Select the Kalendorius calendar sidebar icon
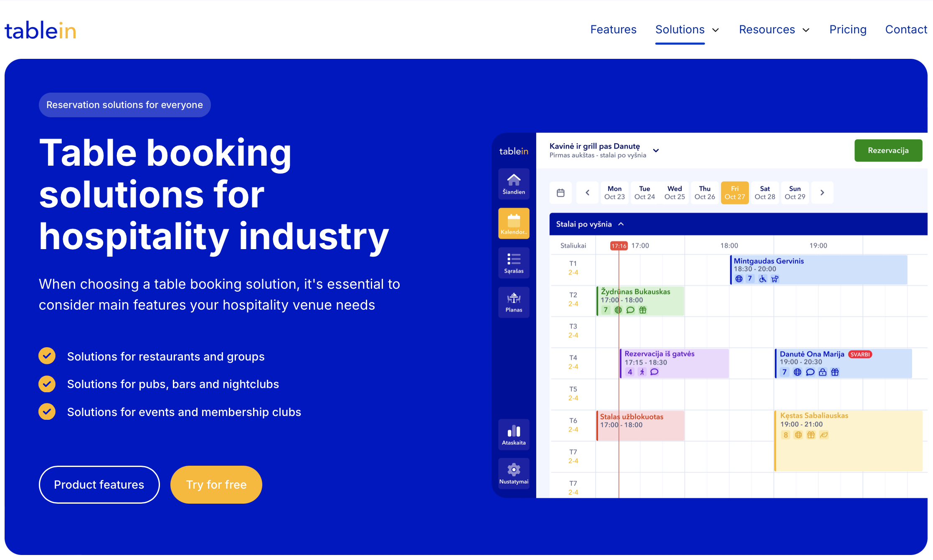This screenshot has height=560, width=933. pos(514,224)
